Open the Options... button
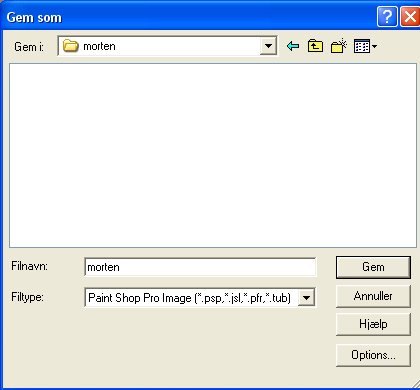This screenshot has width=420, height=390. coord(373,355)
